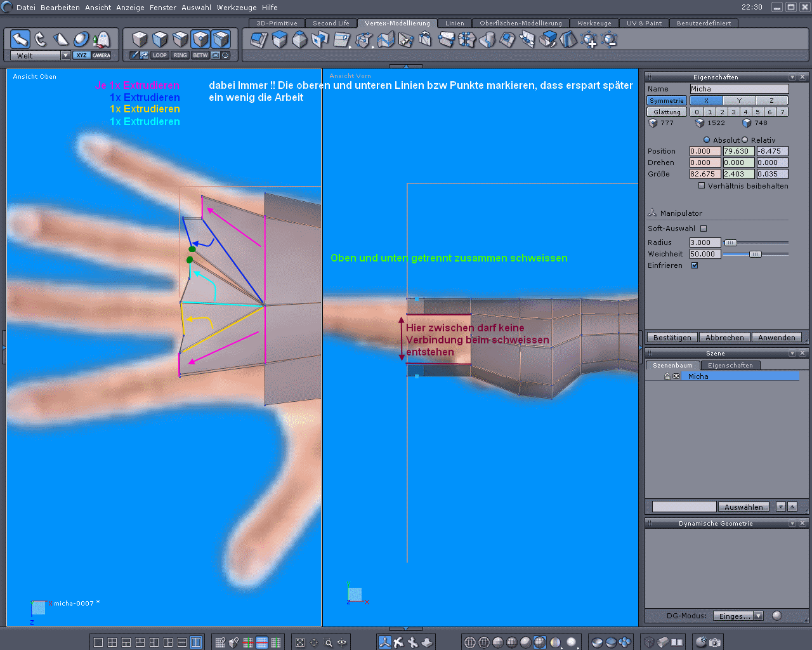Click the Anwenden button
The image size is (812, 650).
coord(776,338)
